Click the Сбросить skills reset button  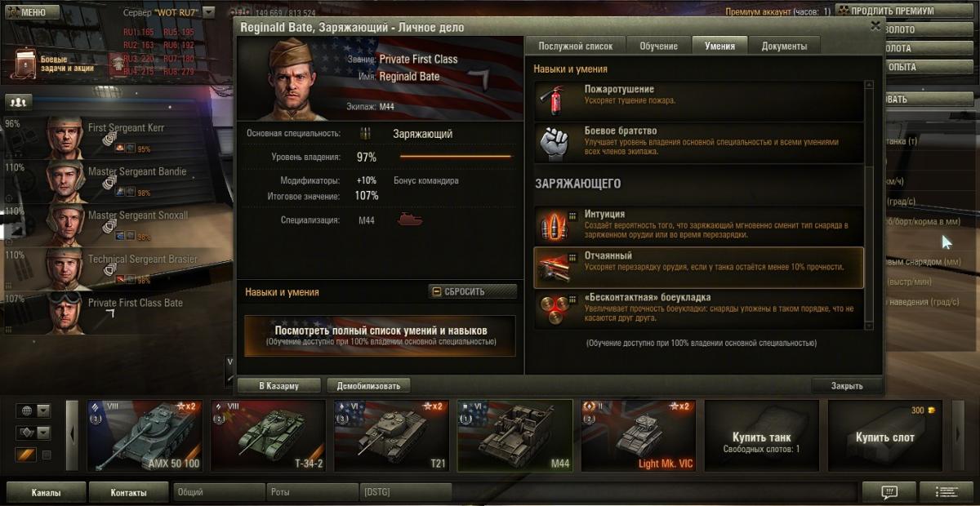[473, 291]
